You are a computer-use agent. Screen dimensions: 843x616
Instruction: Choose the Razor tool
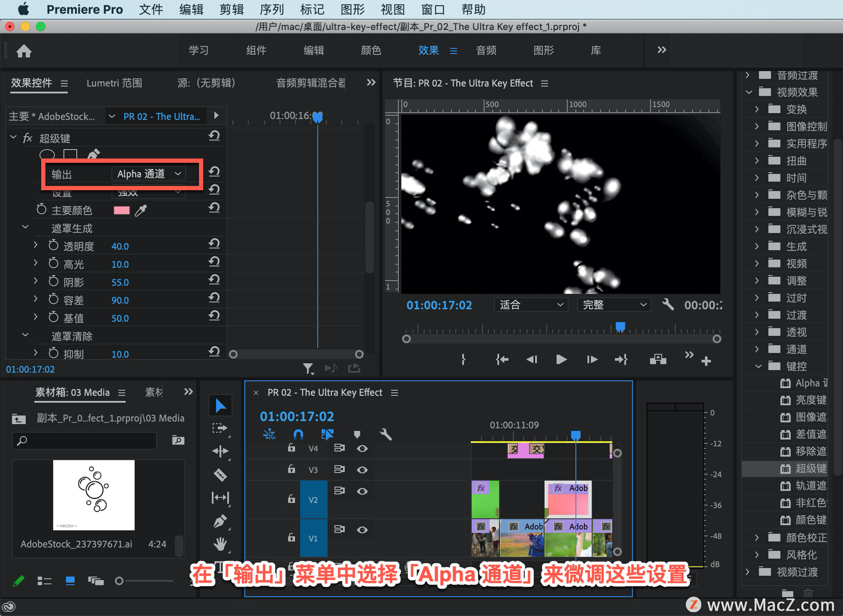[x=220, y=475]
